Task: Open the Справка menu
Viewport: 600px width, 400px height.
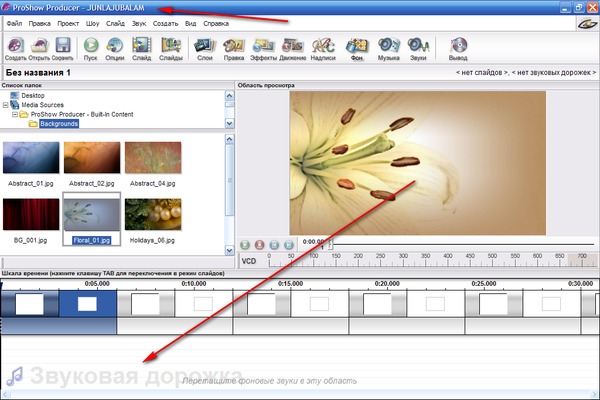Action: pyautogui.click(x=216, y=23)
